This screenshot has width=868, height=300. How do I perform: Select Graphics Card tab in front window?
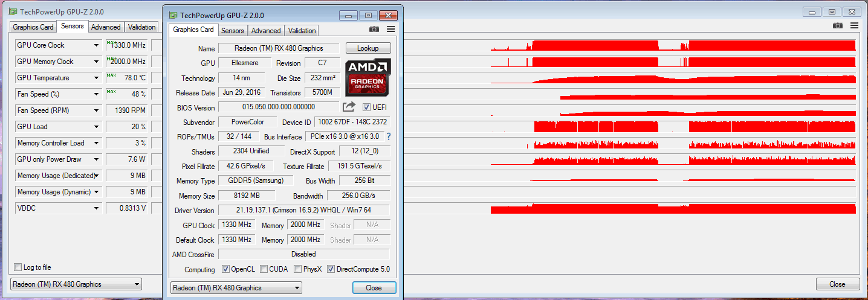tap(193, 30)
